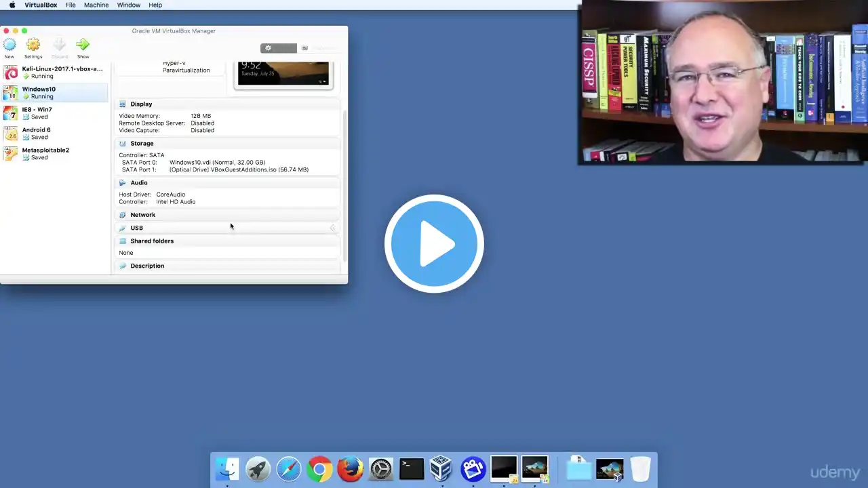Click the USB plug icon
This screenshot has width=868, height=488.
point(123,228)
